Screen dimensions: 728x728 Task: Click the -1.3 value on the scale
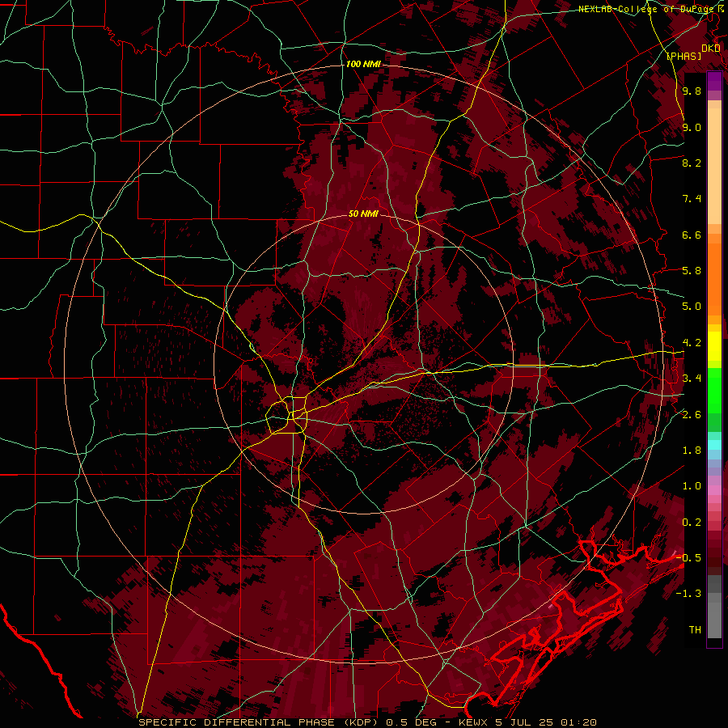tap(688, 594)
